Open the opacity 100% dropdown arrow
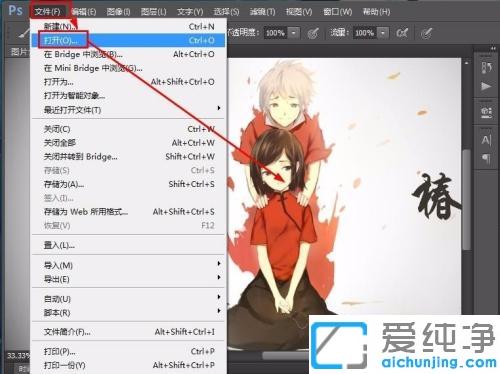 (x=294, y=33)
